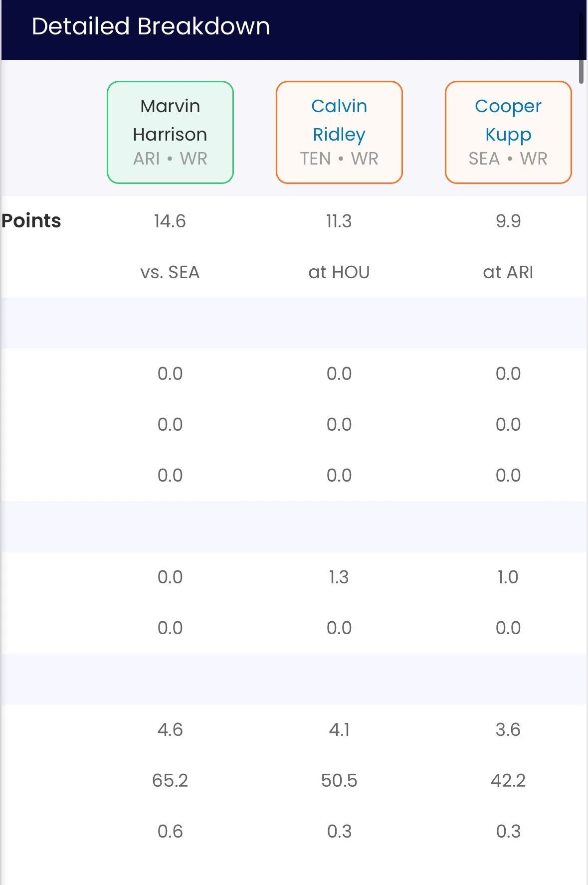Click the vs. SEA matchup text
Image resolution: width=588 pixels, height=885 pixels.
(x=170, y=272)
